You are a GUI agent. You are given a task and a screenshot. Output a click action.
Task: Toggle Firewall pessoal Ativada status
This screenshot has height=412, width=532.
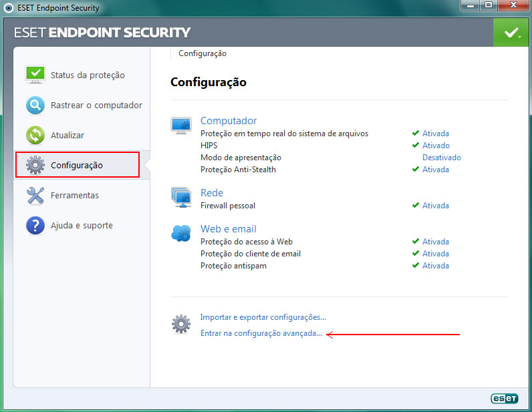click(x=435, y=206)
